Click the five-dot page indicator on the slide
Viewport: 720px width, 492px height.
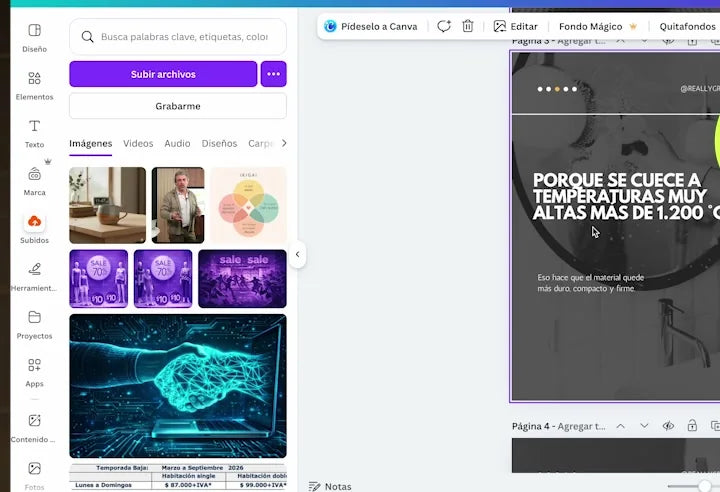pyautogui.click(x=557, y=89)
